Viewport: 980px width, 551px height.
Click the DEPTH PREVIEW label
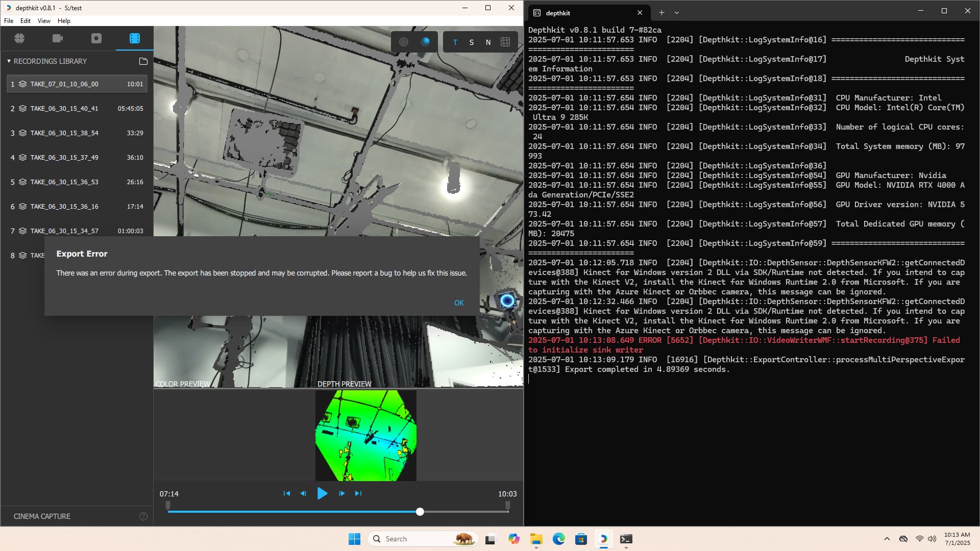(345, 384)
